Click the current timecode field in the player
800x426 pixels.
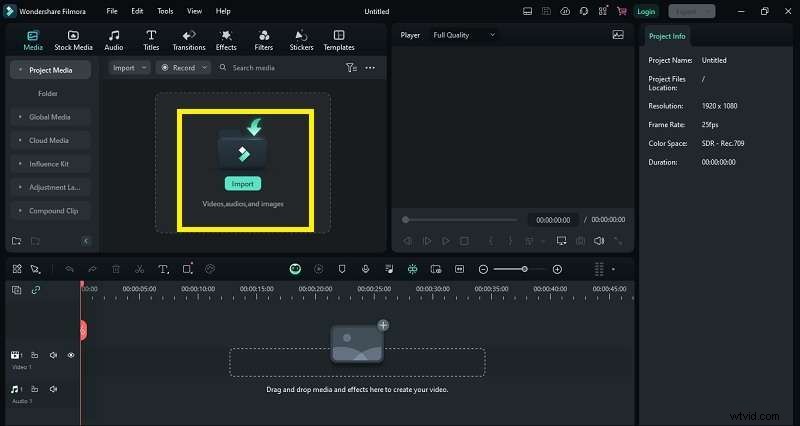tap(553, 220)
